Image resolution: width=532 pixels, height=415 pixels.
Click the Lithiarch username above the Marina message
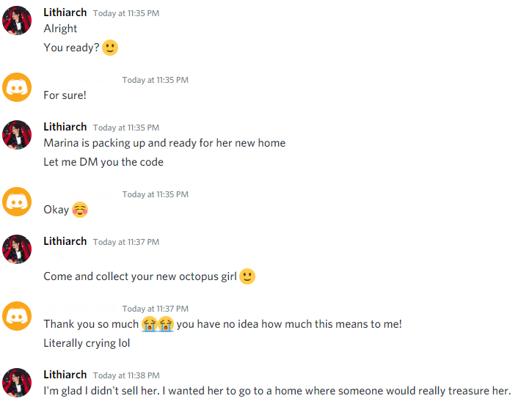(65, 127)
